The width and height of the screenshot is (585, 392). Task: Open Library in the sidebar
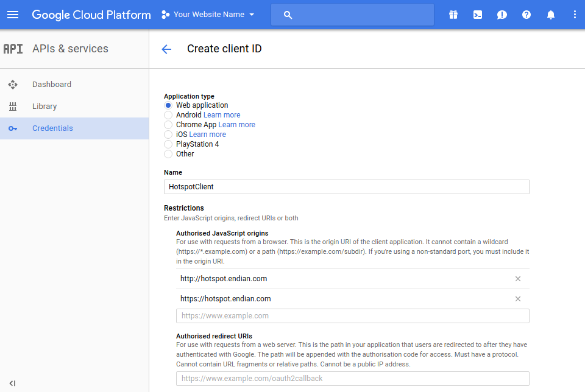[74, 107]
